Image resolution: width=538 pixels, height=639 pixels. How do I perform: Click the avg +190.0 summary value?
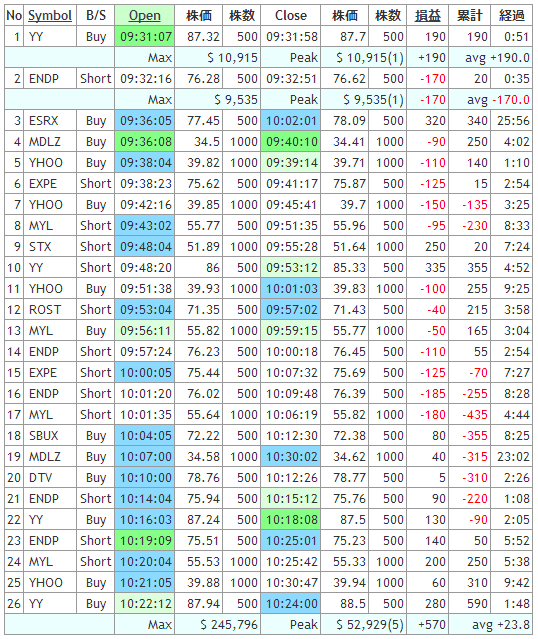tap(497, 58)
